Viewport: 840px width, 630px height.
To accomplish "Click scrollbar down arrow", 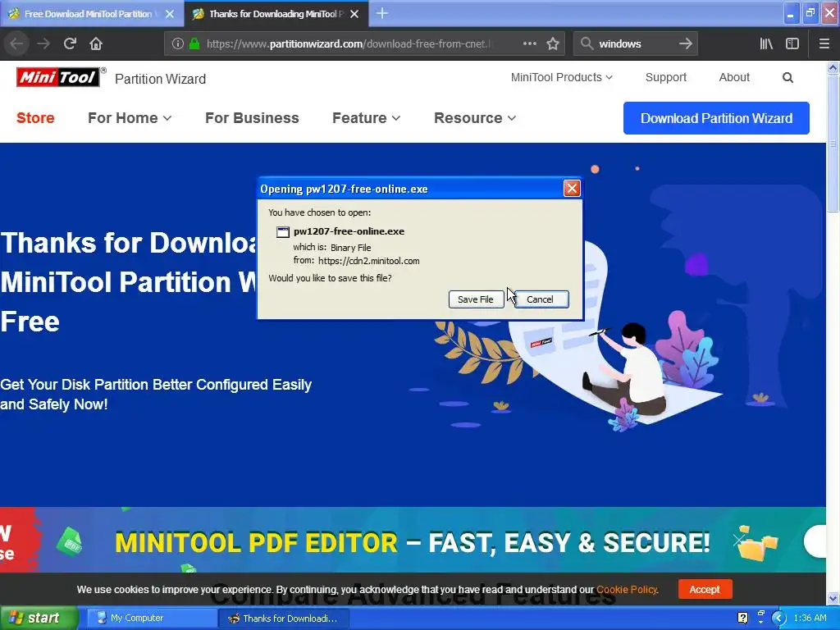I will 833,598.
